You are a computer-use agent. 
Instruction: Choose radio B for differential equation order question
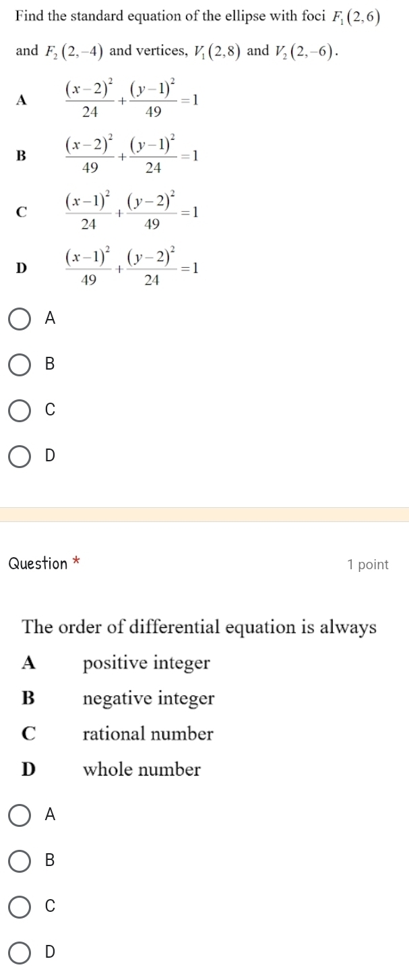[20, 861]
